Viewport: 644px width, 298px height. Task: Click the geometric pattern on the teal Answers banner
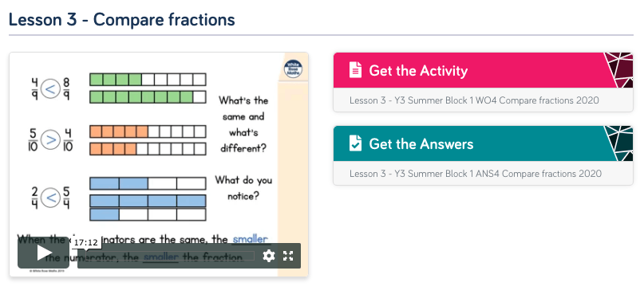click(618, 143)
